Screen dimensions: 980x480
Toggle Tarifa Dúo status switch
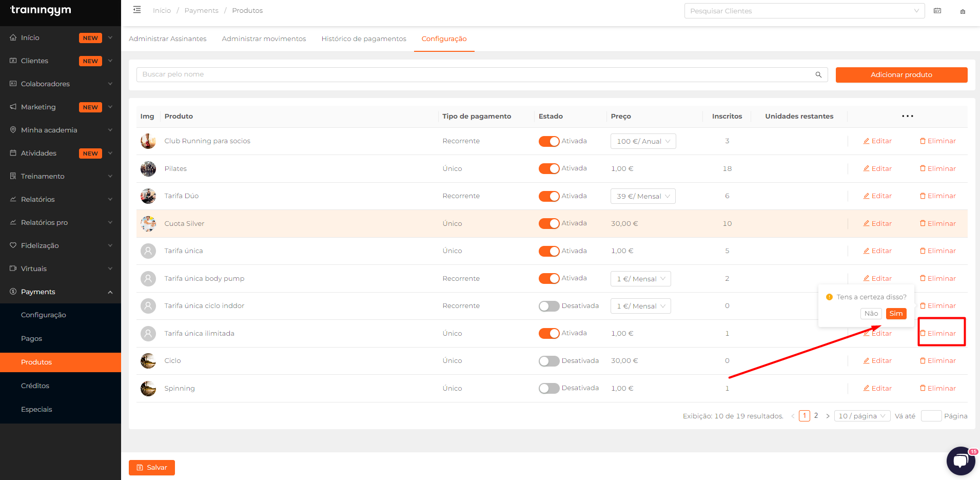tap(549, 196)
